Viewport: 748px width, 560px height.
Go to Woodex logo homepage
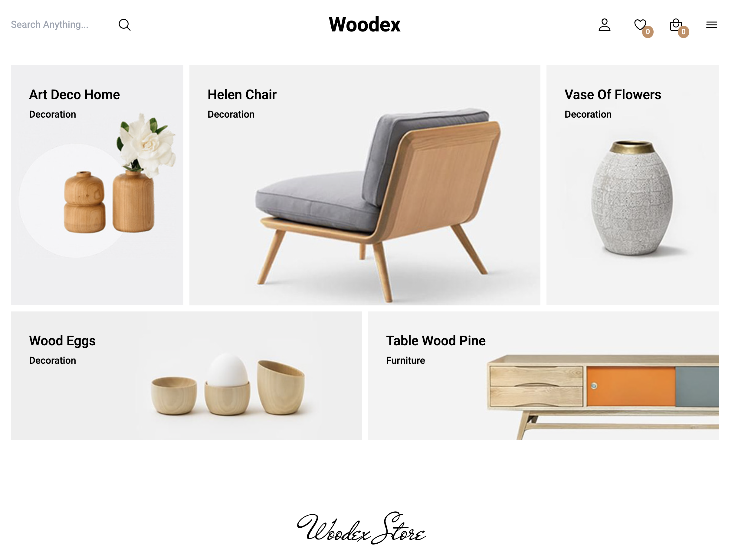click(x=365, y=25)
